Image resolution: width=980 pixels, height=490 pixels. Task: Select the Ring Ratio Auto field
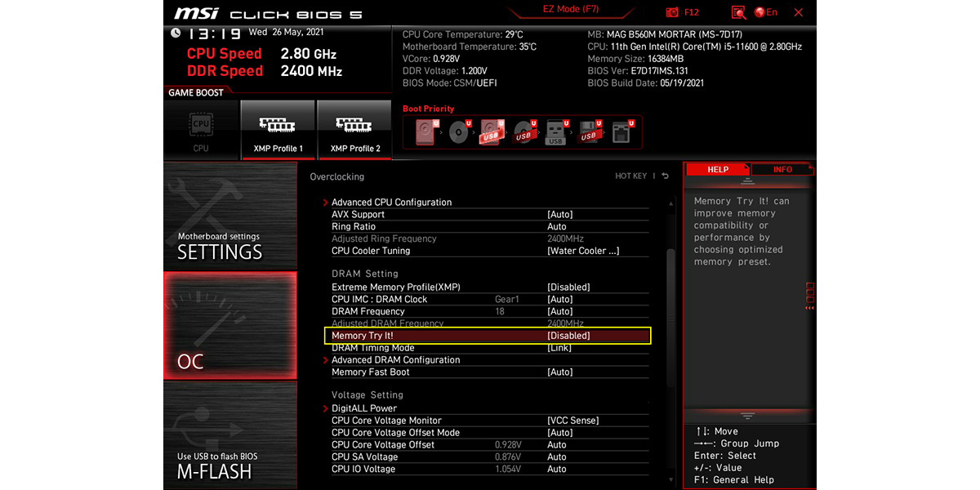[490, 226]
